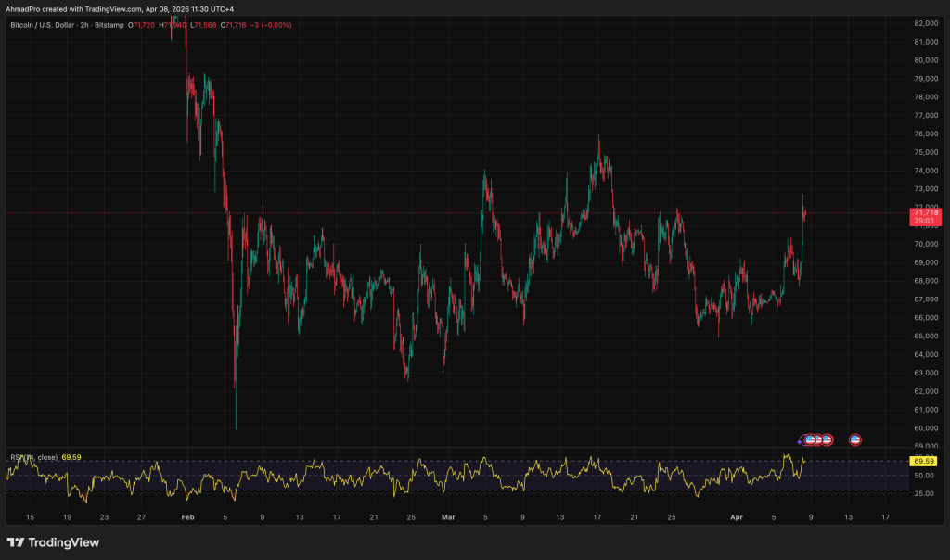Image resolution: width=950 pixels, height=560 pixels.
Task: Click the −3 (−0.00%) change value
Action: (276, 25)
